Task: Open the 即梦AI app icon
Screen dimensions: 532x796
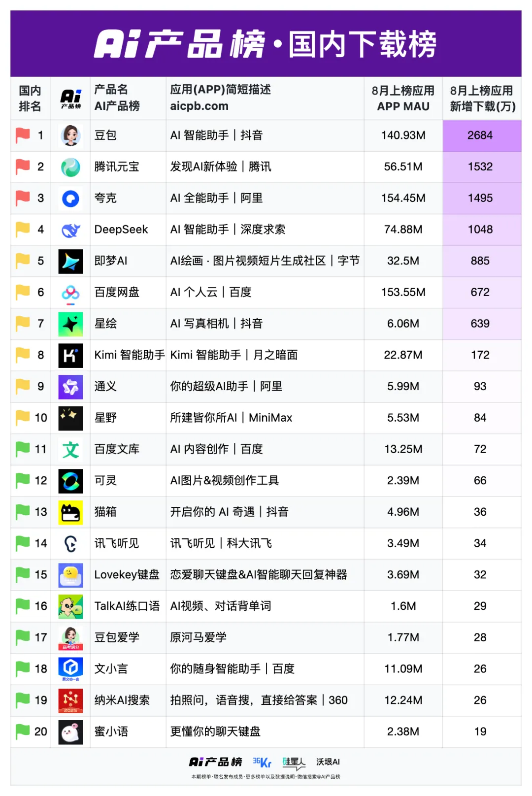Action: click(70, 261)
